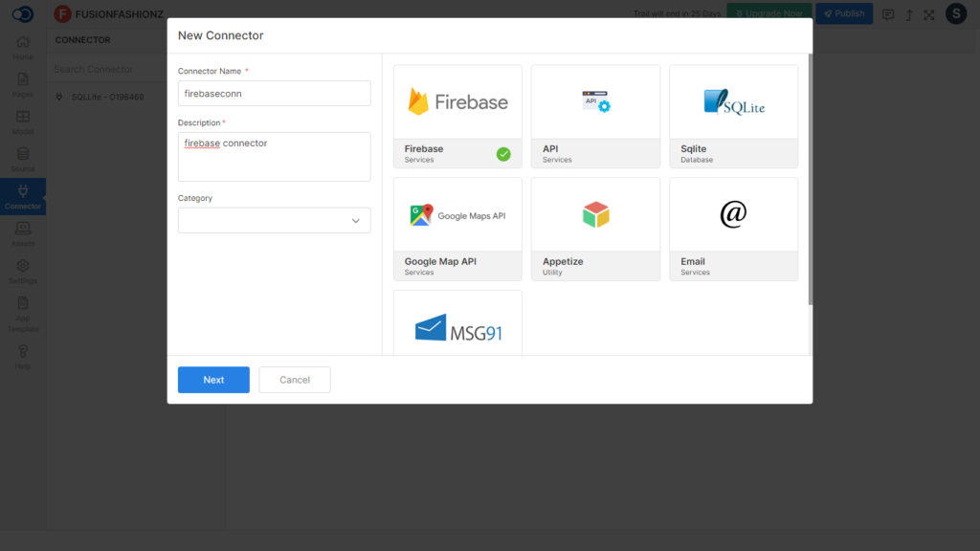
Task: Open App Template in sidebar
Action: coord(23,314)
